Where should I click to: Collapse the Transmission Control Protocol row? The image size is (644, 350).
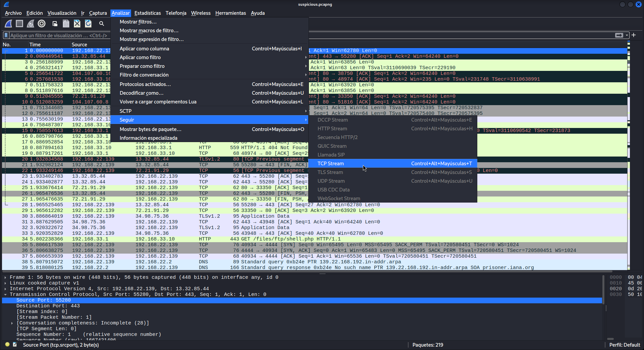click(x=5, y=295)
